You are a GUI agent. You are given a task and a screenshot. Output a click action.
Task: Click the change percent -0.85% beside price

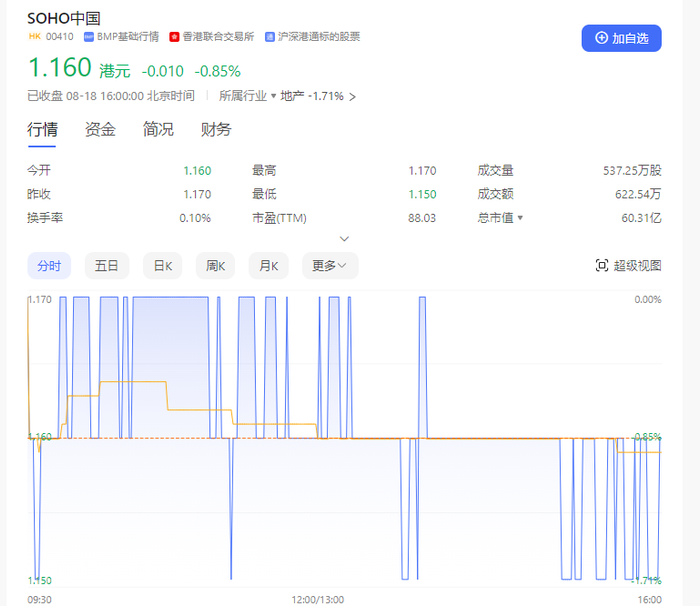pos(217,71)
